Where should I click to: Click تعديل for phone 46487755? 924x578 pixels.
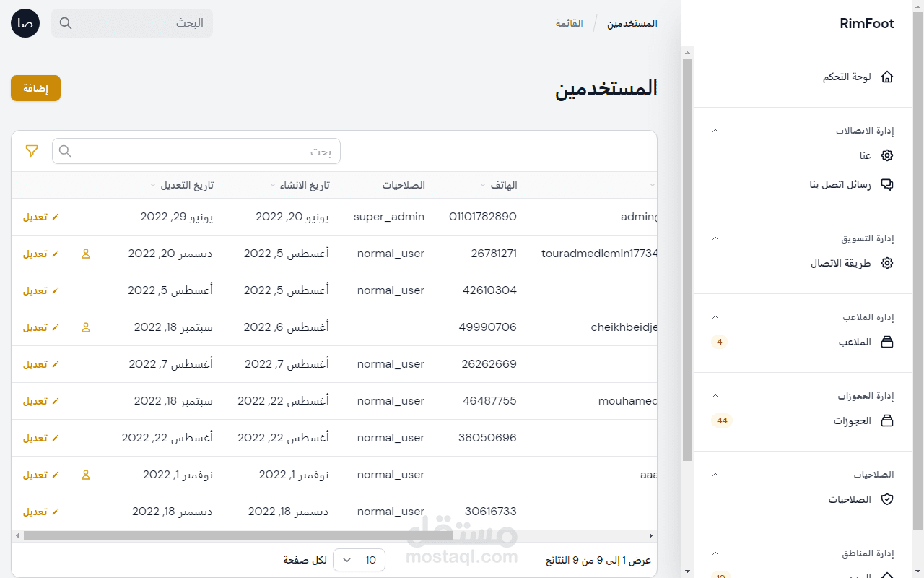pyautogui.click(x=41, y=401)
